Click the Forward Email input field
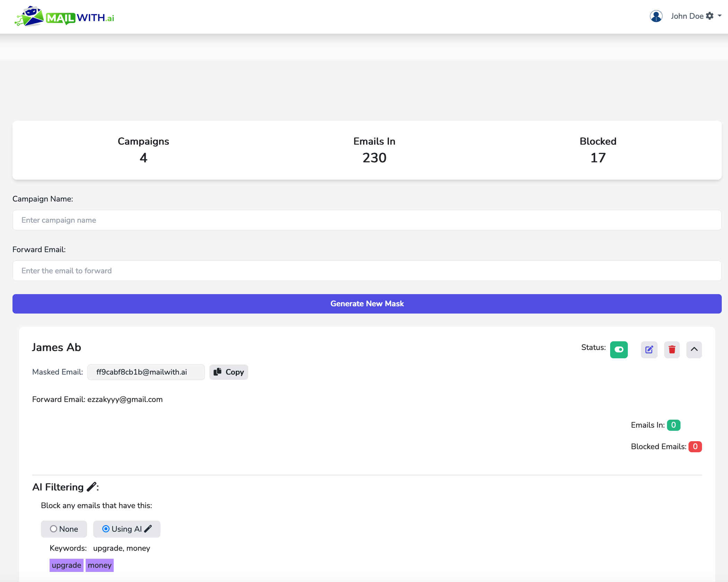The height and width of the screenshot is (582, 728). (367, 271)
